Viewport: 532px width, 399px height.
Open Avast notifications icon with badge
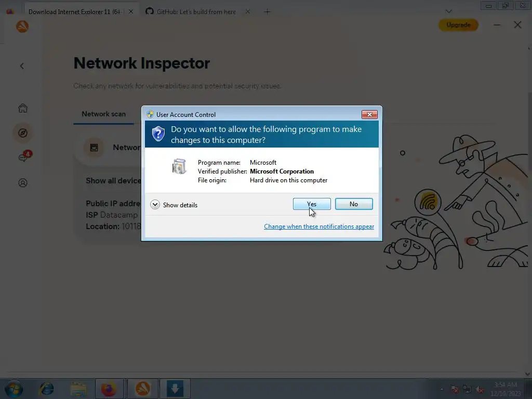24,157
